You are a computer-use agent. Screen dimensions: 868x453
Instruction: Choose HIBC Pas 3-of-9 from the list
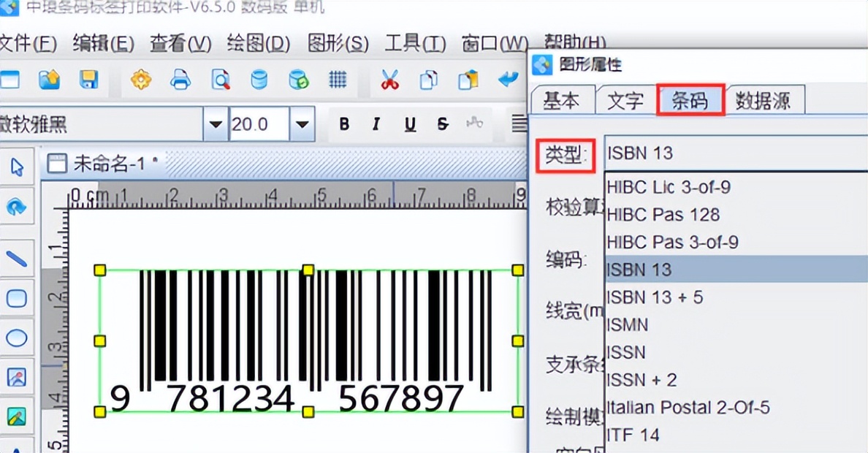pos(736,242)
